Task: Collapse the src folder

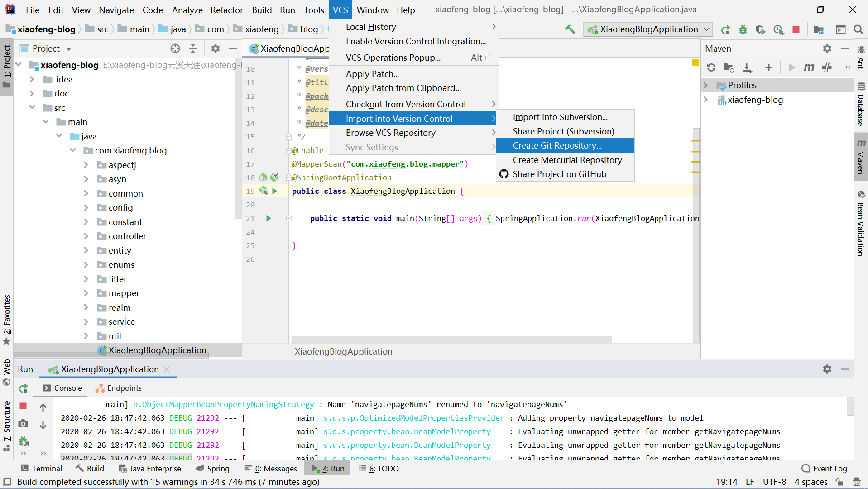Action: click(x=32, y=107)
